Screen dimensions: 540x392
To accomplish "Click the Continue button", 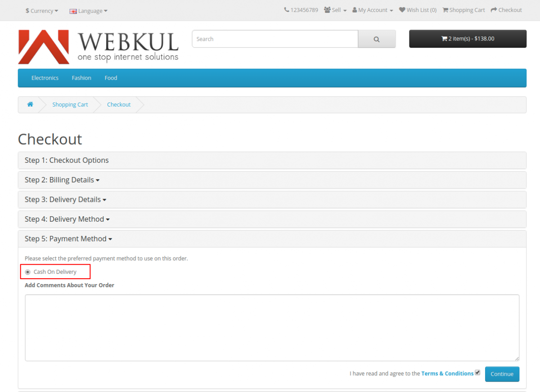I will click(502, 374).
